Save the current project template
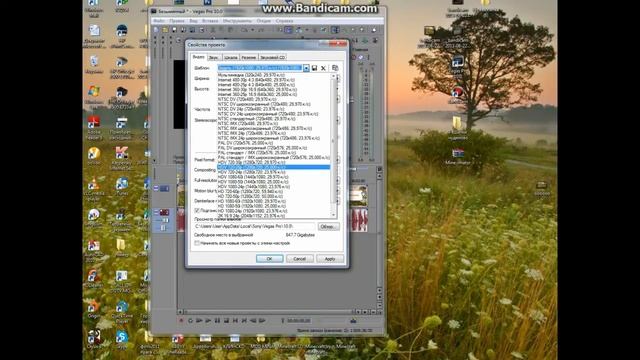The height and width of the screenshot is (360, 640). point(314,68)
